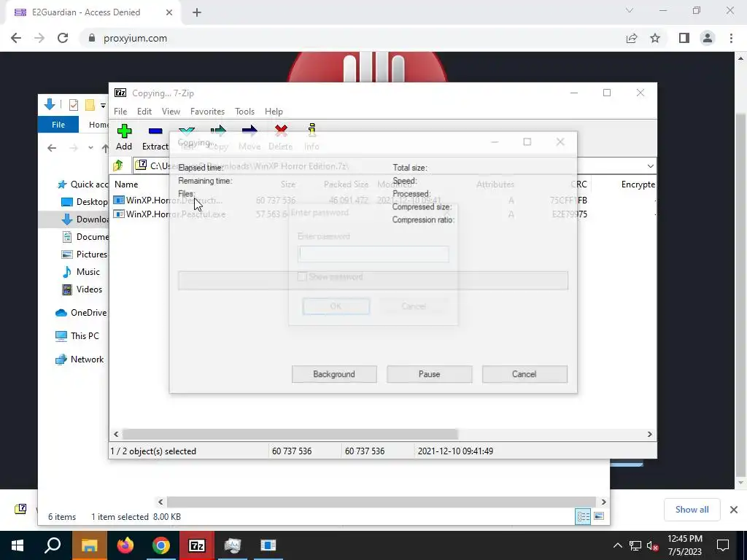Toggle Chrome side panel icon
This screenshot has height=560, width=747.
click(684, 38)
